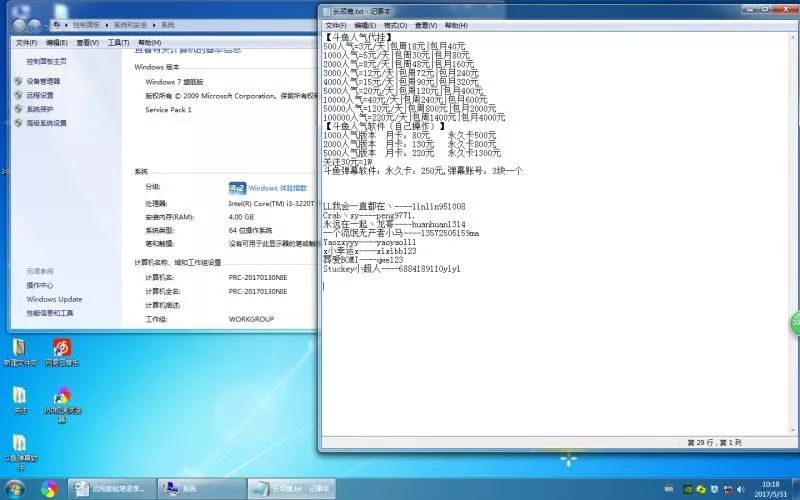This screenshot has width=800, height=500.
Task: Open 查看(V) menu in System window
Action: 87,43
